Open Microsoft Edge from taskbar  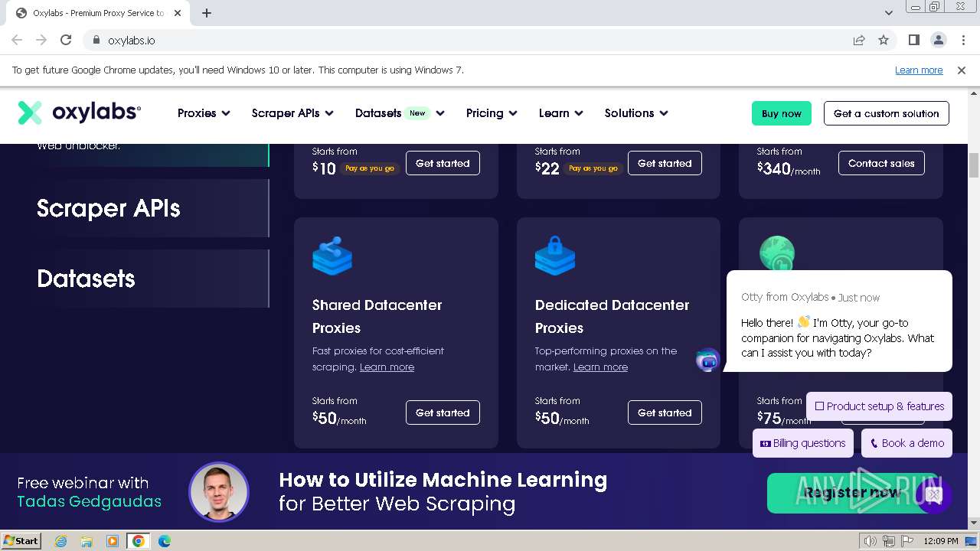tap(165, 541)
